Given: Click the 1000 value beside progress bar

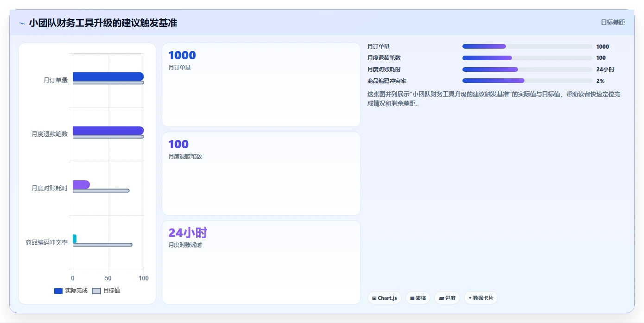Looking at the screenshot, I should tap(603, 47).
